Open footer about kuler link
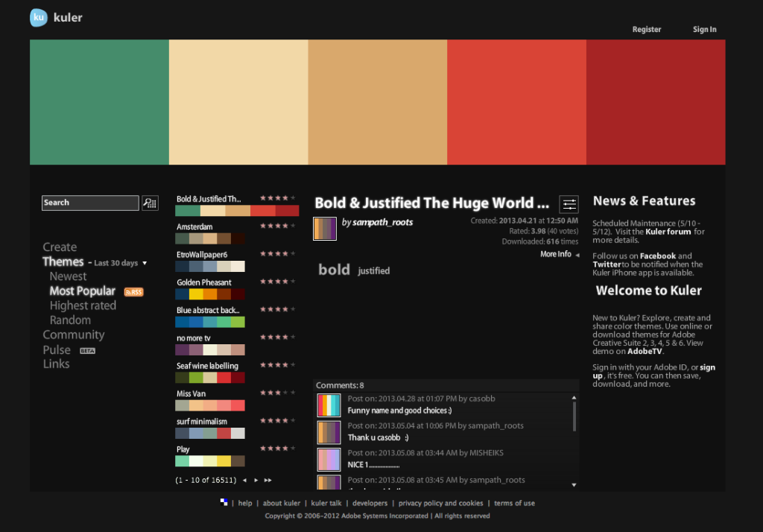 pos(281,503)
